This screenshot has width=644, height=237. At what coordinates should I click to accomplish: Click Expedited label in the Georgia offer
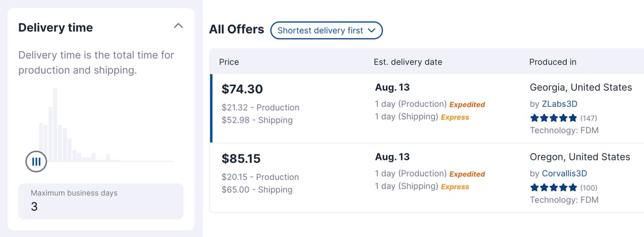click(x=467, y=104)
